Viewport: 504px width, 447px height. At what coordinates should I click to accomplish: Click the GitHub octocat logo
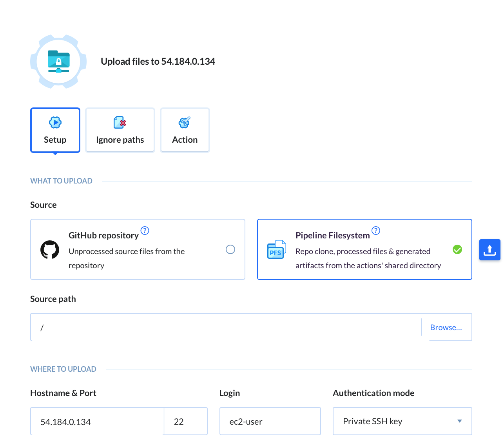point(50,250)
